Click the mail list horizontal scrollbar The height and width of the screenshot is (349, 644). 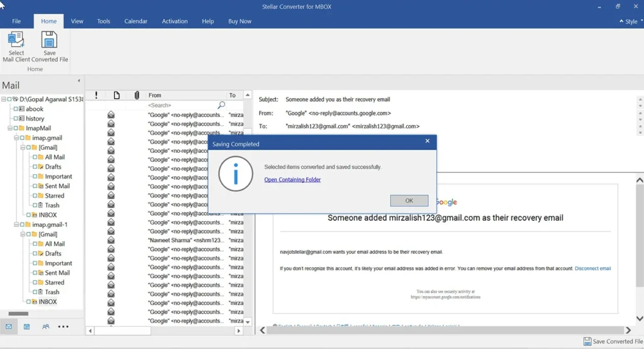pyautogui.click(x=123, y=331)
